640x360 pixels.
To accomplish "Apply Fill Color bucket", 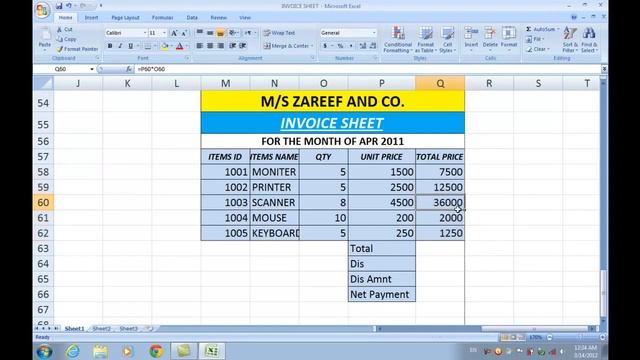I will click(164, 46).
